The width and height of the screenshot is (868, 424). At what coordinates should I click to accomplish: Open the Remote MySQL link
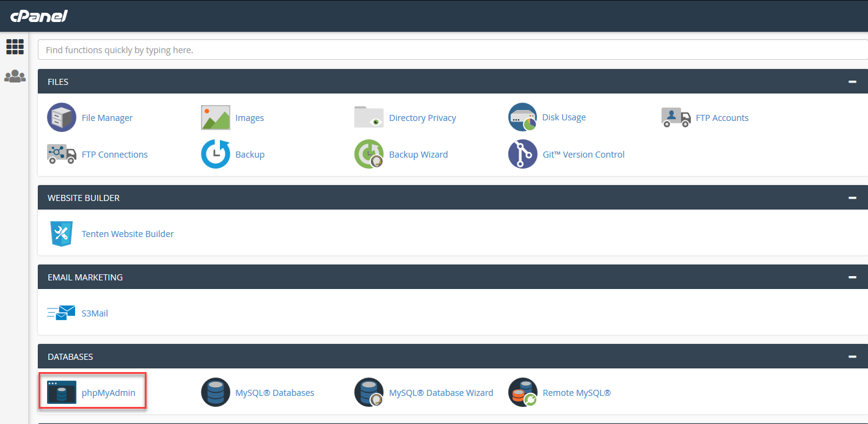(x=577, y=393)
